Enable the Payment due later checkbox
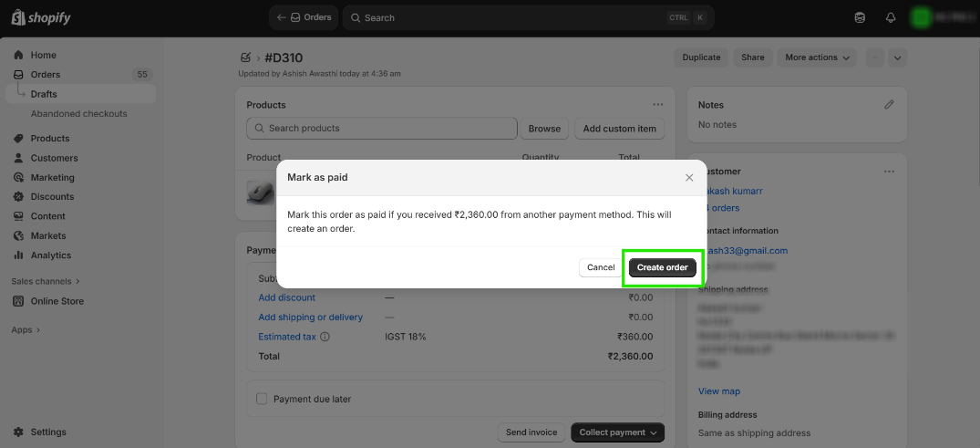This screenshot has width=980, height=448. pos(263,399)
